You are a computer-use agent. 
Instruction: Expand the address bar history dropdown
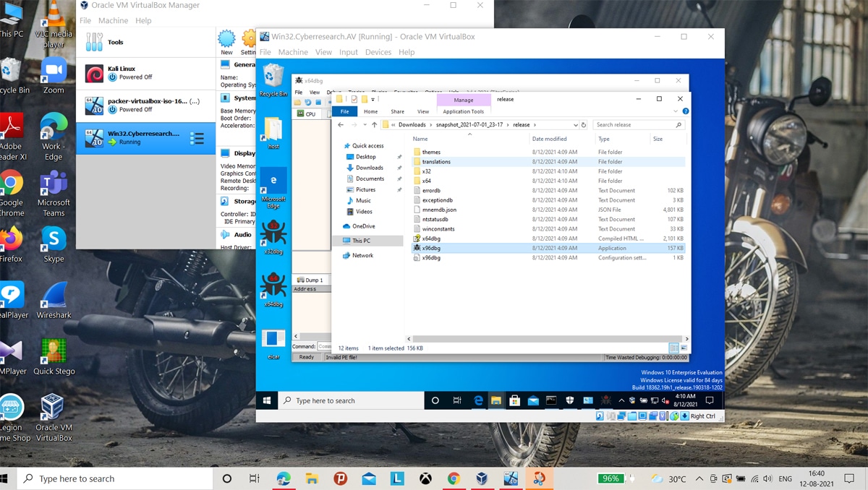[575, 125]
